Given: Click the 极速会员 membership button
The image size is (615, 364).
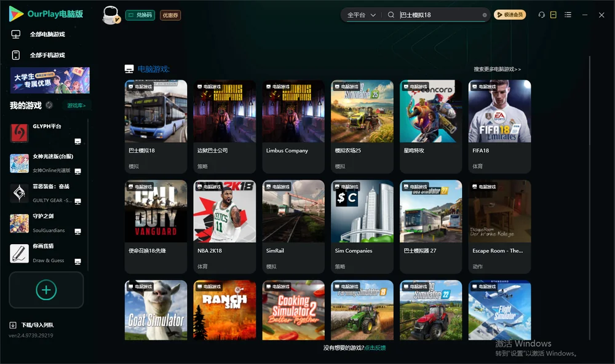Looking at the screenshot, I should point(510,15).
